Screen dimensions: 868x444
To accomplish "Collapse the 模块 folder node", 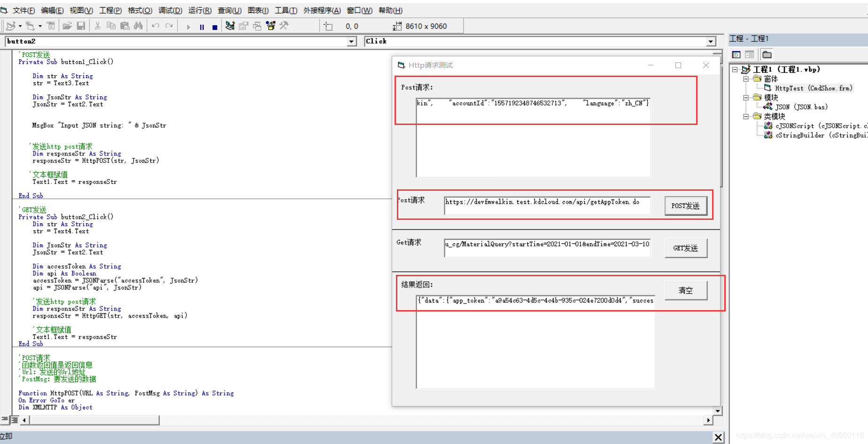I will pyautogui.click(x=746, y=98).
